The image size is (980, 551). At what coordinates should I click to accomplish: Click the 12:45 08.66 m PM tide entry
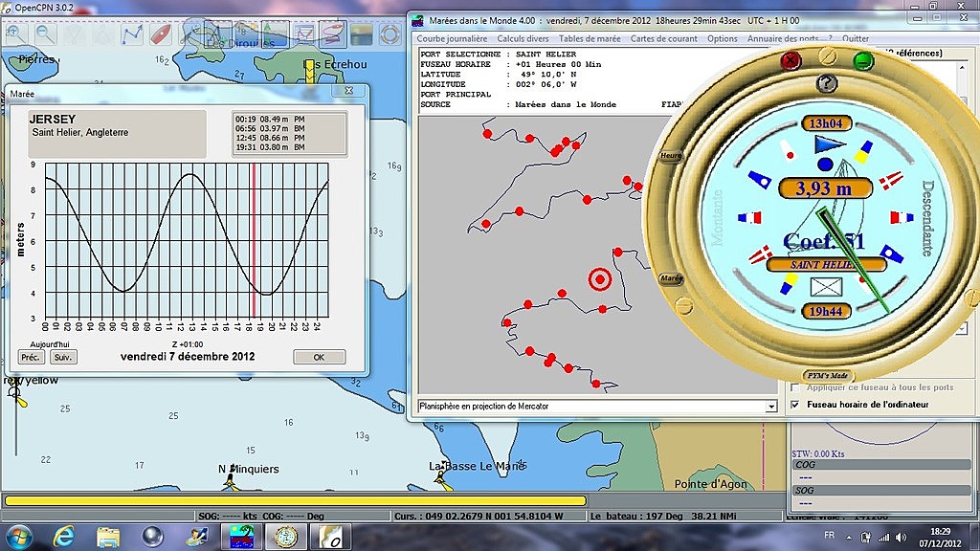coord(270,138)
